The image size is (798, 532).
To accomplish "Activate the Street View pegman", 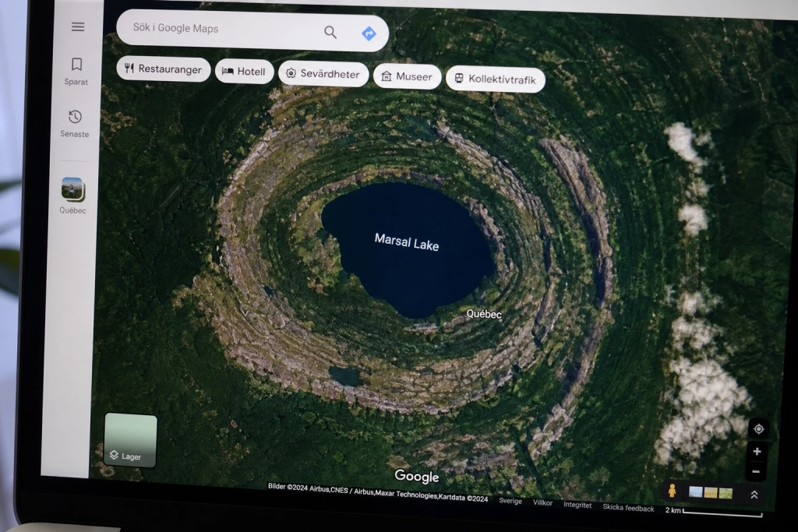I will click(x=672, y=490).
